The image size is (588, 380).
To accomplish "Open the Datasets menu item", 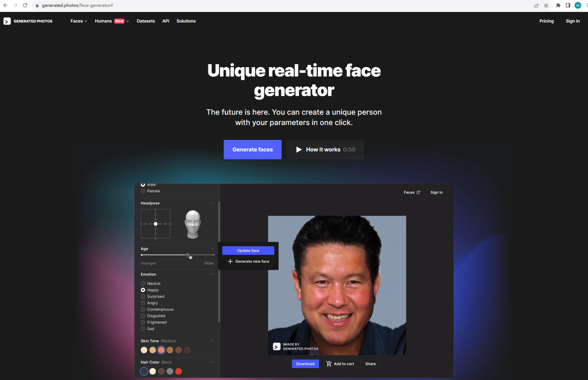I will point(146,21).
